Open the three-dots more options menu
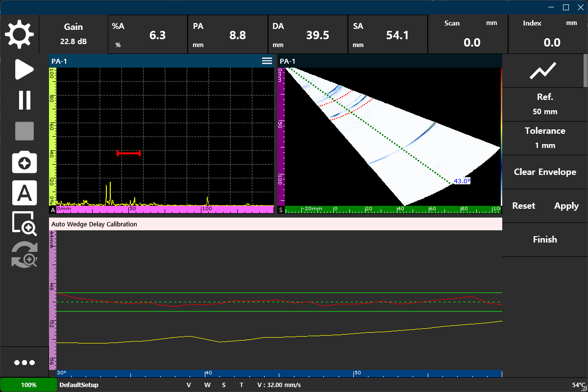The height and width of the screenshot is (392, 588). point(24,363)
